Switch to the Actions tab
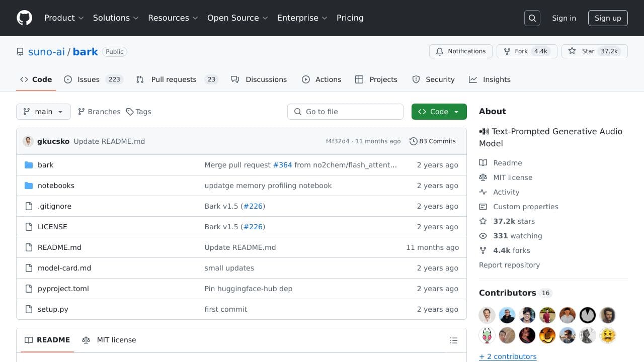Screen dimensions: 644x362 pos(321,79)
